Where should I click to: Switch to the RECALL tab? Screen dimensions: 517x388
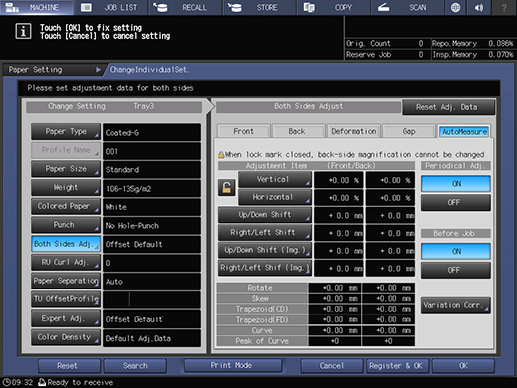(185, 7)
